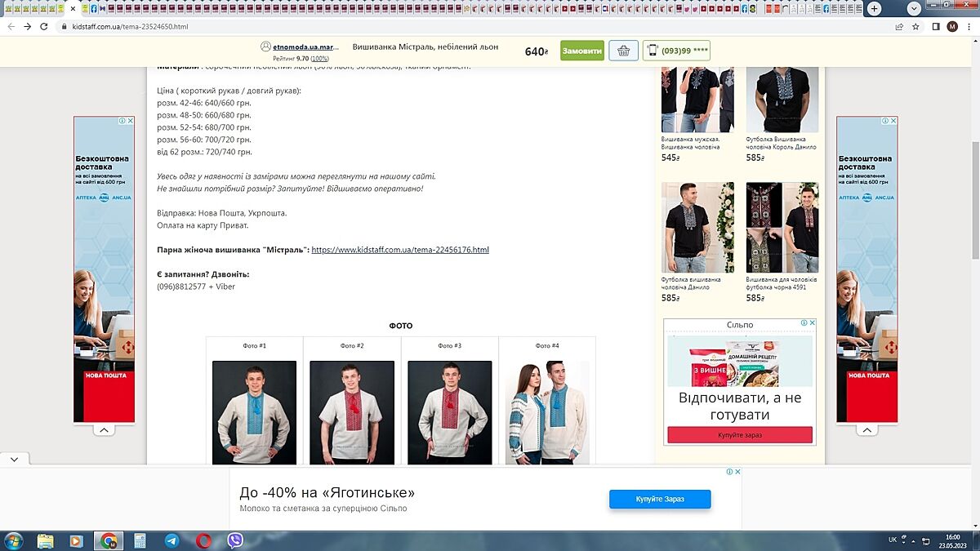The width and height of the screenshot is (980, 551).
Task: Click the shopping basket icon in header
Action: point(624,51)
